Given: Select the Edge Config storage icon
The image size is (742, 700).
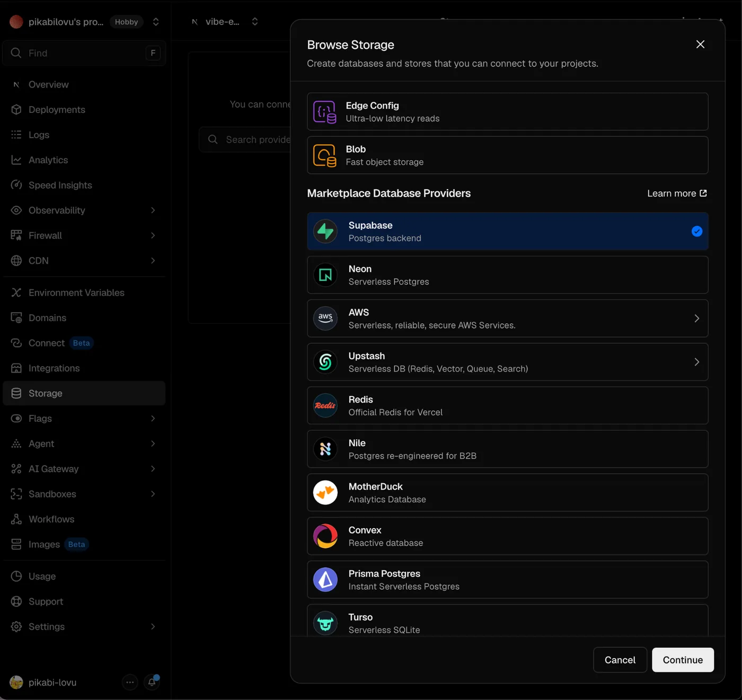Looking at the screenshot, I should [324, 112].
